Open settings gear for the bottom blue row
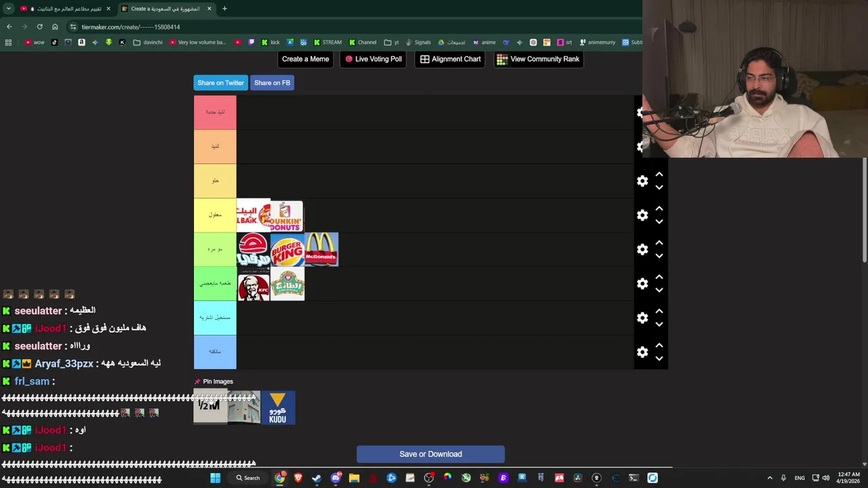This screenshot has height=488, width=868. point(642,352)
